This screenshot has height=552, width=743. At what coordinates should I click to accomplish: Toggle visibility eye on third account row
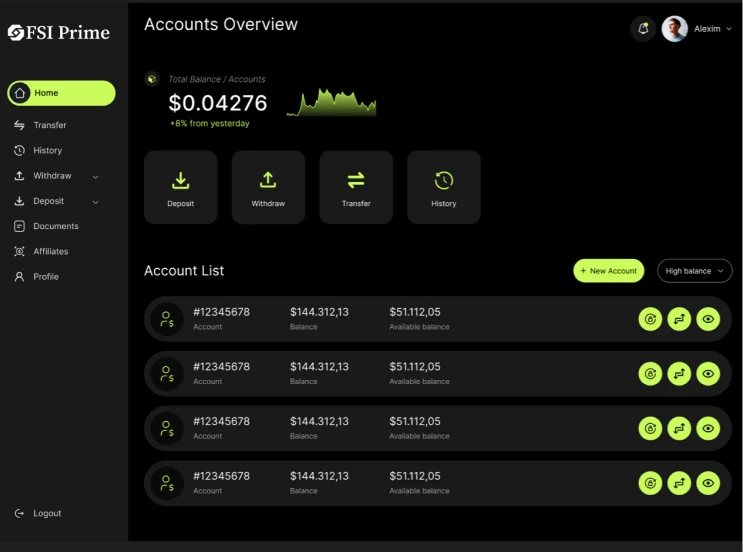point(708,428)
